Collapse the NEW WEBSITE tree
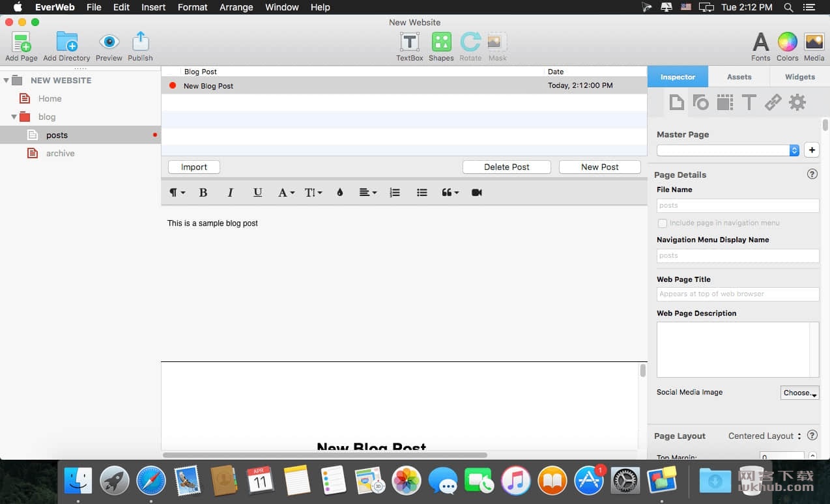Viewport: 830px width, 504px height. coord(6,81)
